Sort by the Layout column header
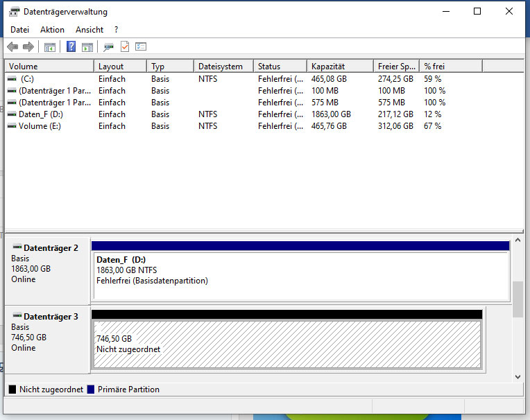Image resolution: width=530 pixels, height=420 pixels. [120, 66]
